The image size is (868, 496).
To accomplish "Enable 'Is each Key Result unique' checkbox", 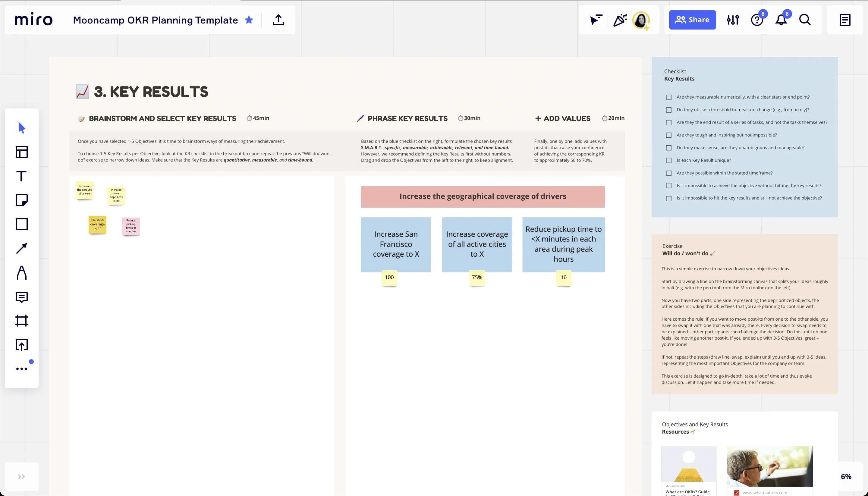I will [669, 160].
